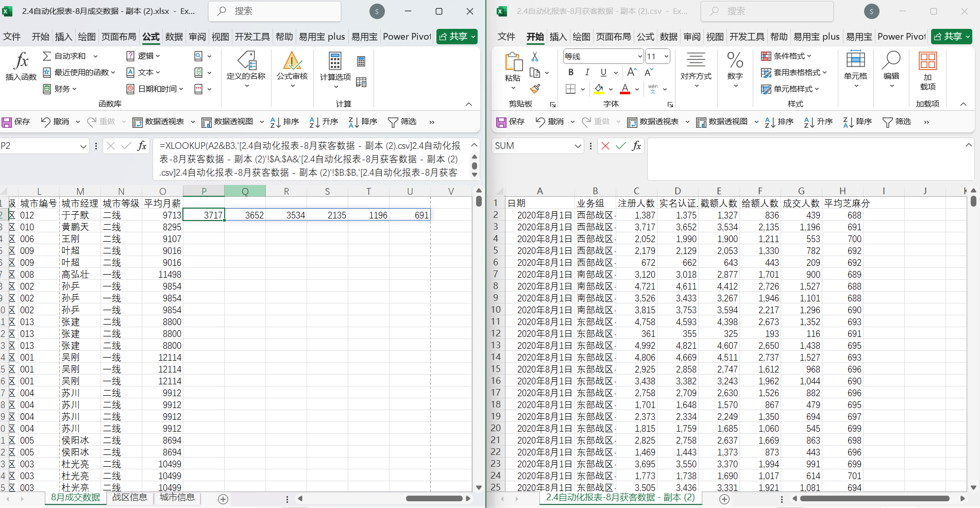Screen dimensions: 980x508
Task: Click 共享 button in left window
Action: tap(457, 37)
